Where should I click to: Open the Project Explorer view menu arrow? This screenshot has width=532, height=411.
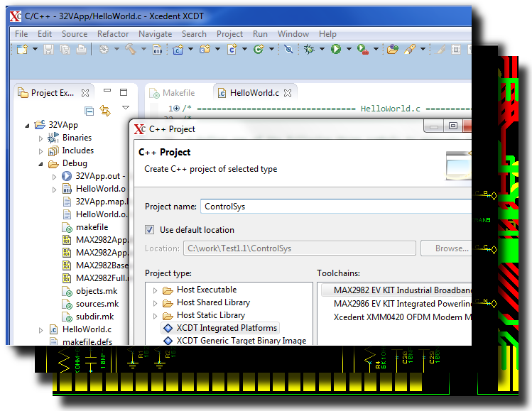(x=126, y=107)
